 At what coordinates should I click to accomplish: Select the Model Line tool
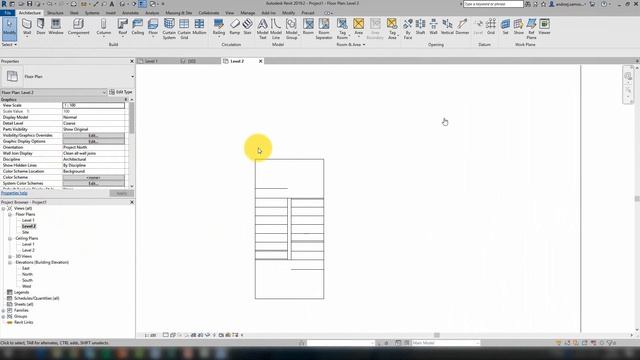276,29
